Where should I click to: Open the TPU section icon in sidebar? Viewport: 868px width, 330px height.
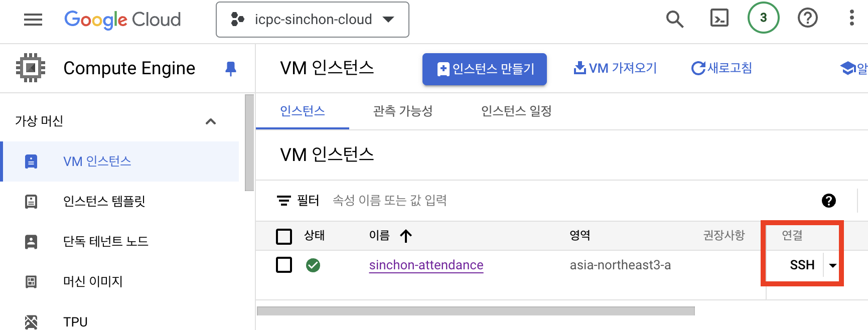(32, 320)
